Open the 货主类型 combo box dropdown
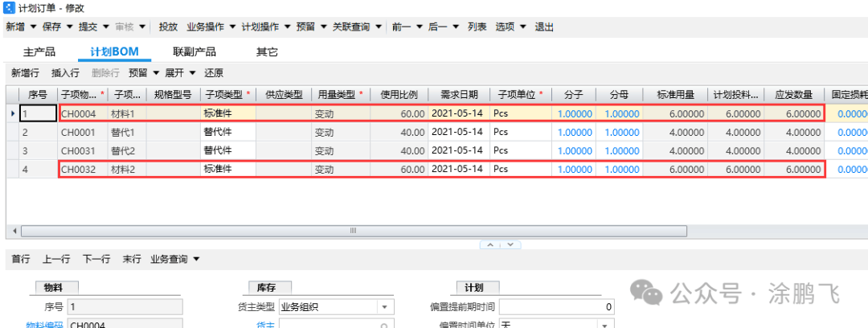 (x=386, y=306)
